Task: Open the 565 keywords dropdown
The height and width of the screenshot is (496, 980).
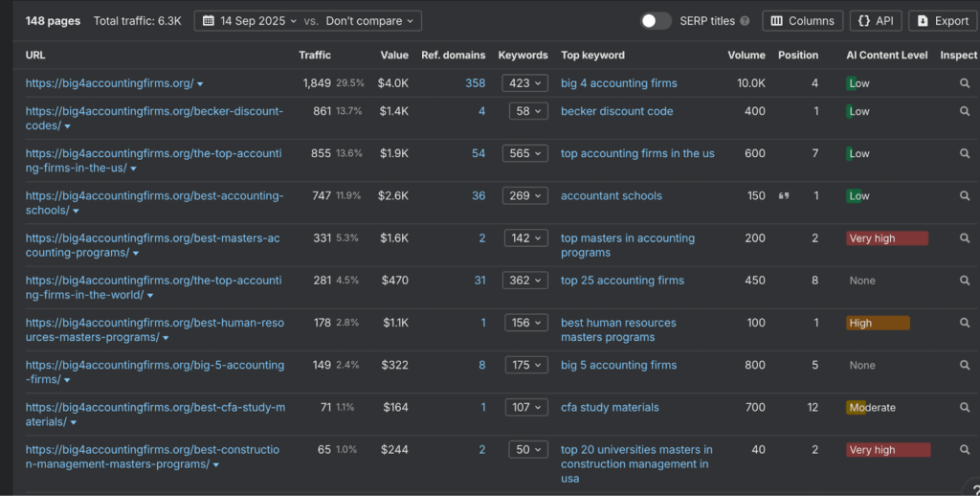Action: [525, 153]
